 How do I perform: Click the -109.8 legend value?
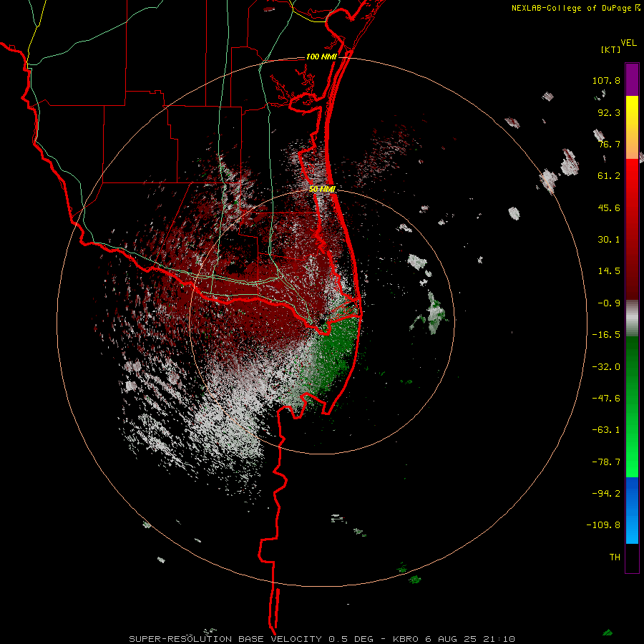click(603, 525)
